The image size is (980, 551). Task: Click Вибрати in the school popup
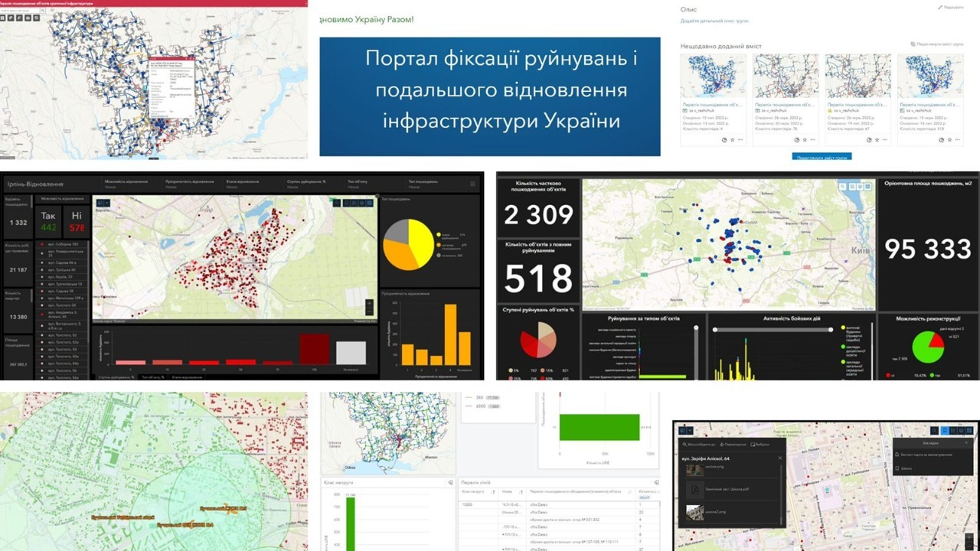coord(761,444)
